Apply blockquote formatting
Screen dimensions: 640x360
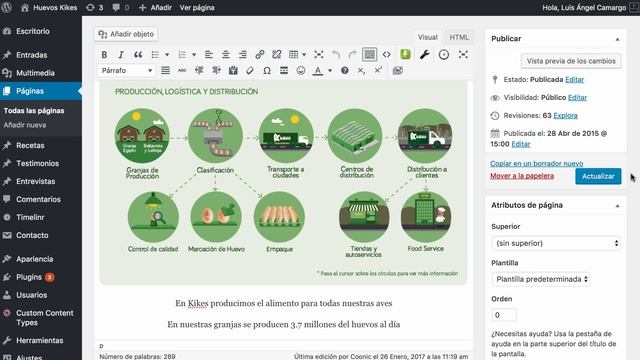click(x=138, y=54)
